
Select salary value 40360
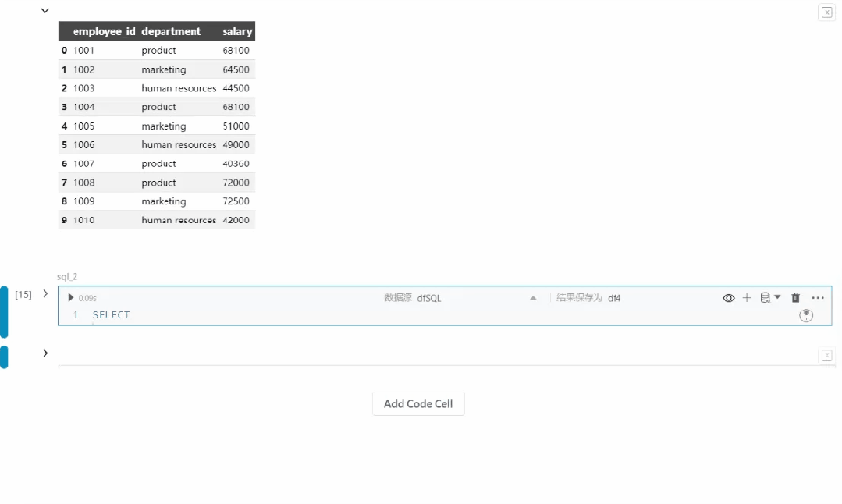pos(236,164)
